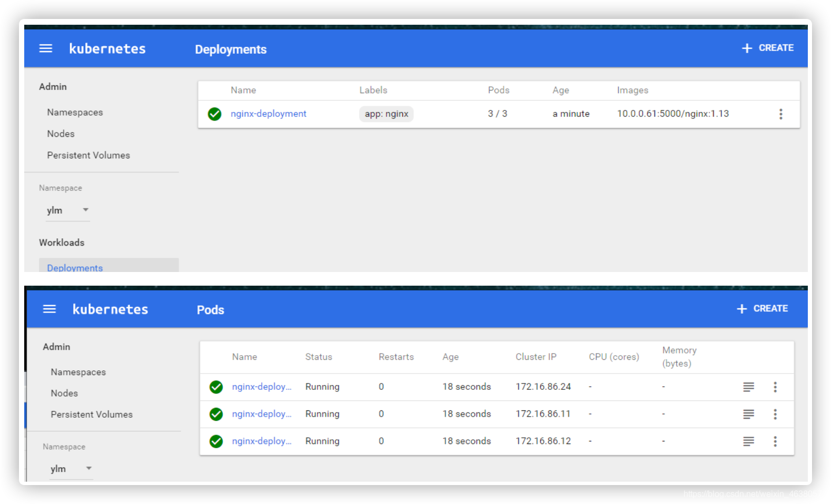Open pod link with IP 172.16.86.11
The height and width of the screenshot is (504, 831).
[x=262, y=414]
